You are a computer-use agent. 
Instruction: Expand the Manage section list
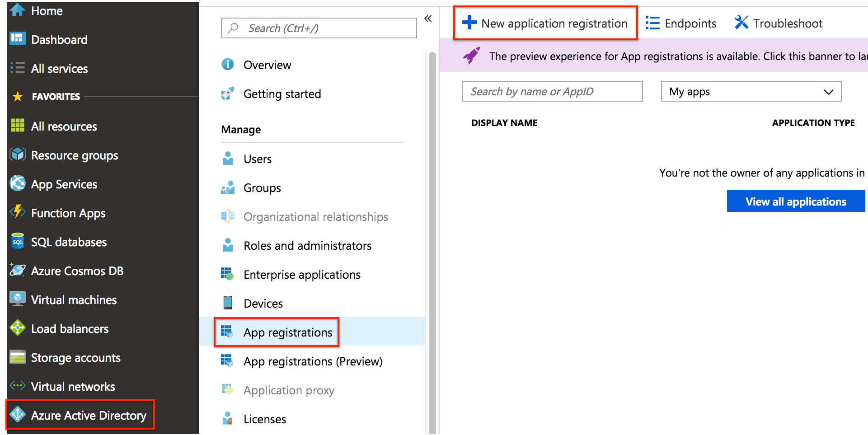click(241, 130)
